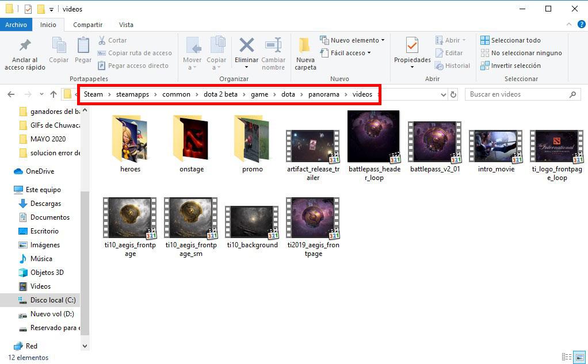The image size is (588, 364).
Task: Cut selection with Cortar scissors
Action: 112,40
